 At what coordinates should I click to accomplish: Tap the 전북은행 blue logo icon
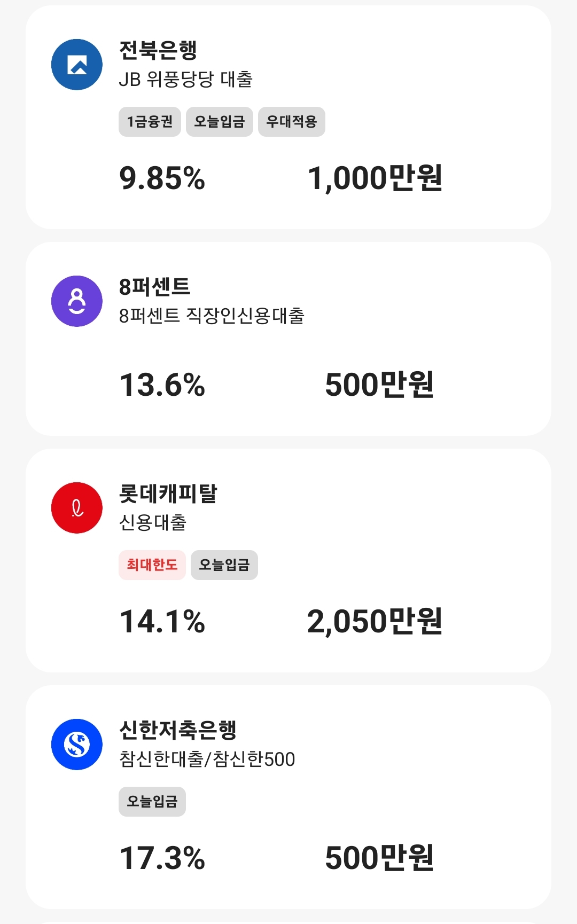(x=77, y=65)
